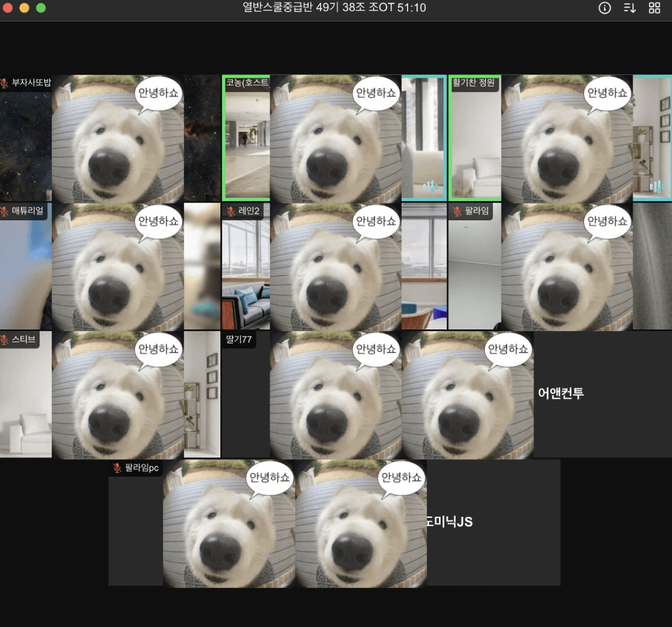
Task: Click muted mic icon beside 매튜리얼
Action: 5,211
